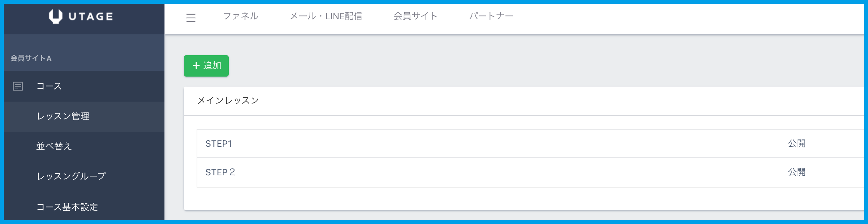This screenshot has height=224, width=868.
Task: Click the 公開 status of STEP1
Action: click(x=797, y=143)
